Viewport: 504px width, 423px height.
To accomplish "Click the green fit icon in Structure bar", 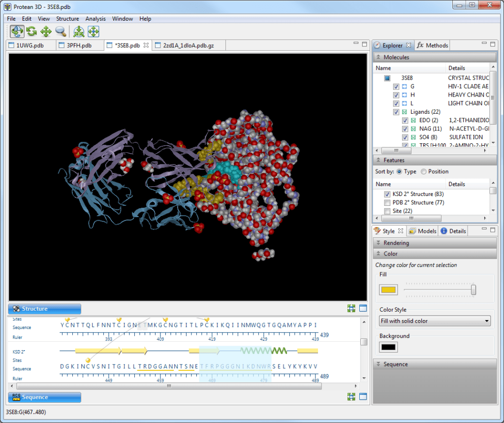I will coord(351,308).
